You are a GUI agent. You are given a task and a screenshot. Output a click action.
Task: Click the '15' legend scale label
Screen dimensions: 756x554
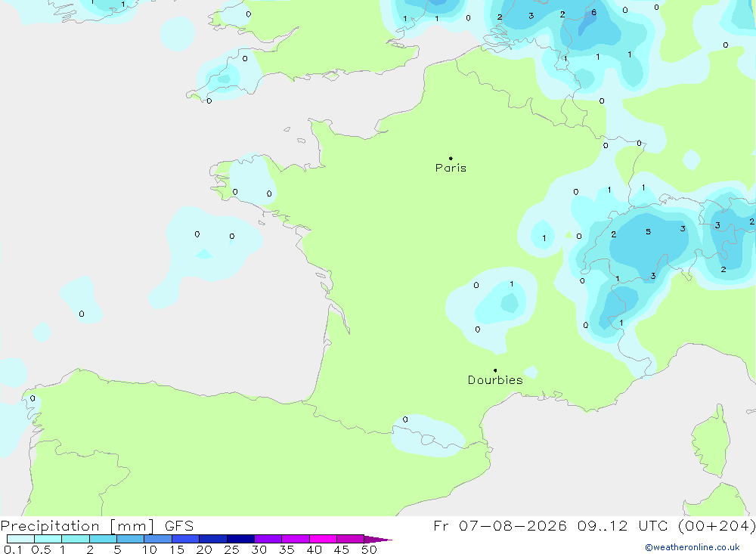click(x=177, y=549)
